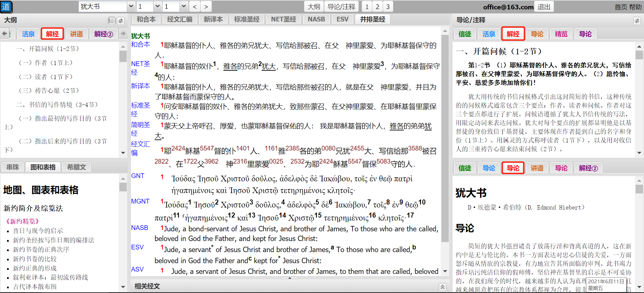Expand the 相关经文 panel with the chevron icon
Screen dimensions: 644x293
pyautogui.click(x=442, y=287)
